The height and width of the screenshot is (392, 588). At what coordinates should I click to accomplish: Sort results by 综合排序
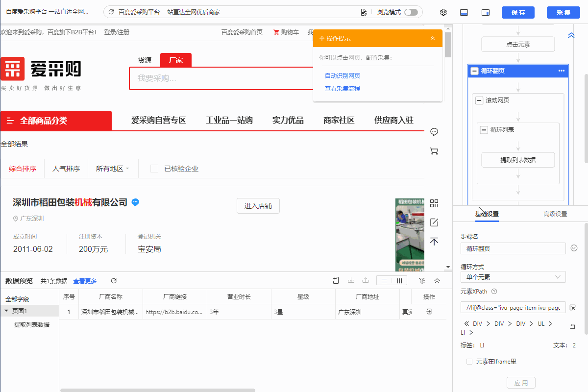pos(23,169)
